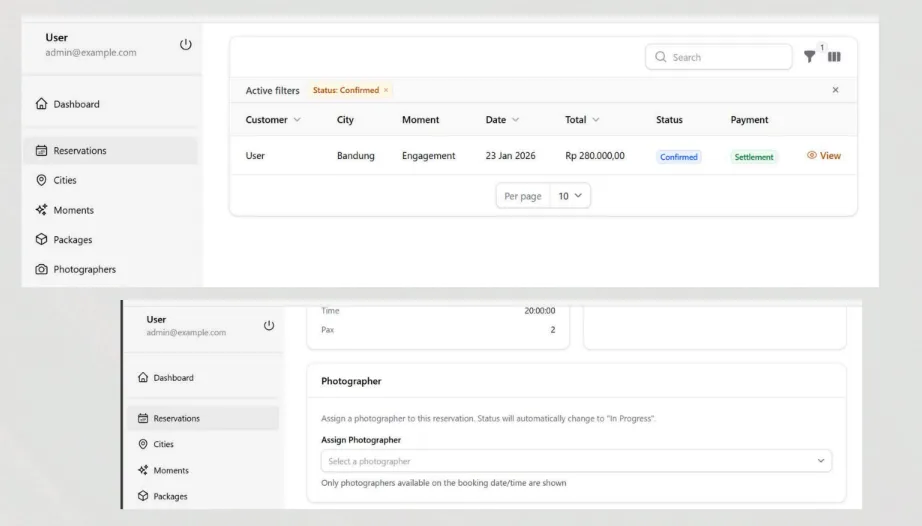Click Reservations calendar icon in upper sidebar

coord(41,150)
